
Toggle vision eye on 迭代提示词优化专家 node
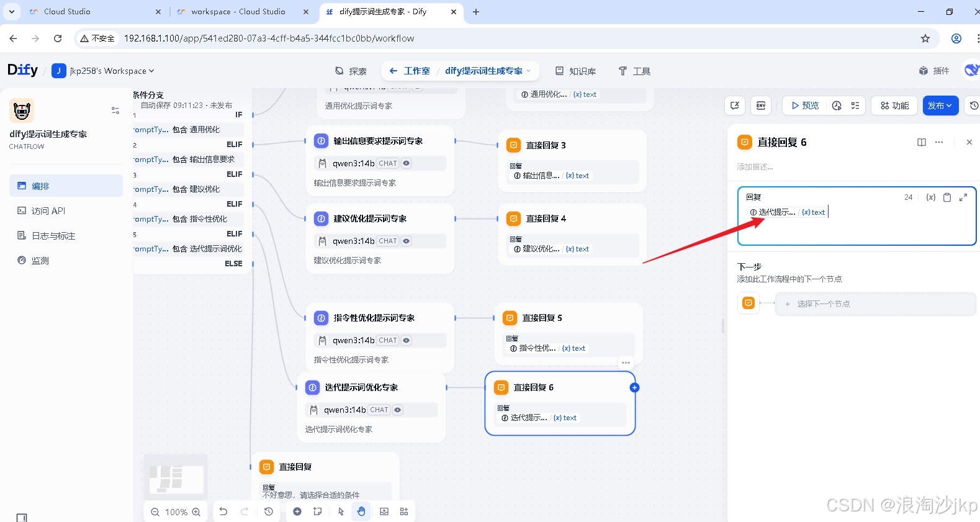coord(397,410)
